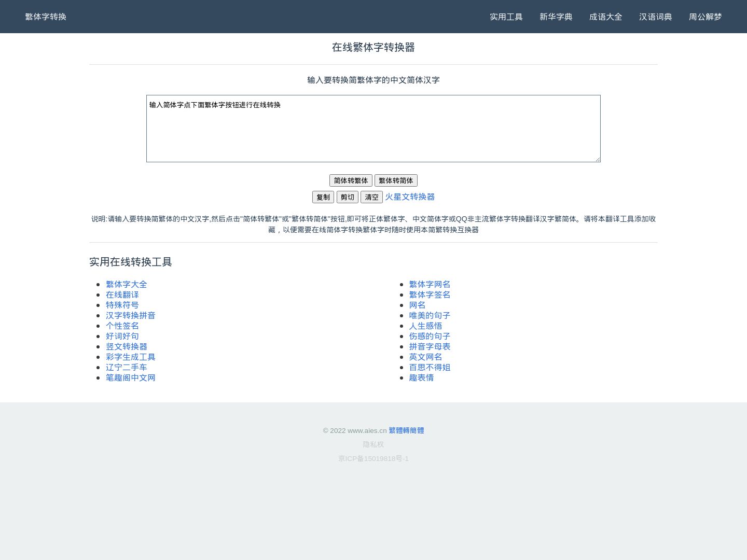Focus the simplified Chinese text input area

(373, 129)
